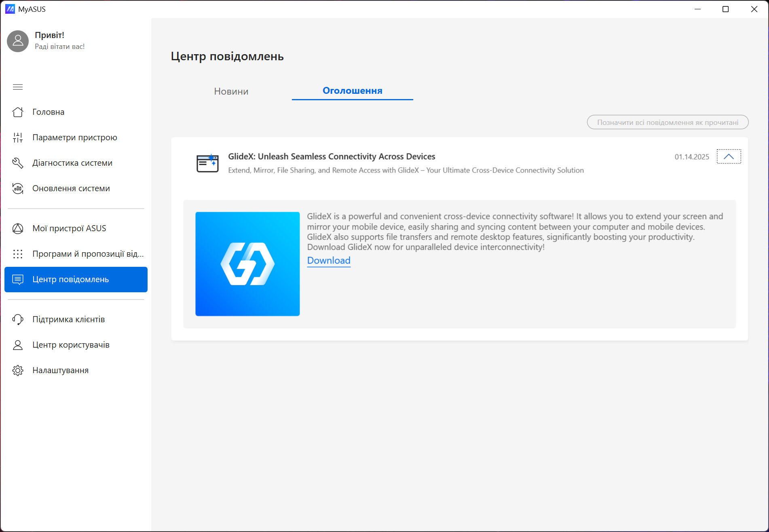The width and height of the screenshot is (769, 532).
Task: Click the dots grid icon for Програми й пропозиції
Action: point(18,254)
